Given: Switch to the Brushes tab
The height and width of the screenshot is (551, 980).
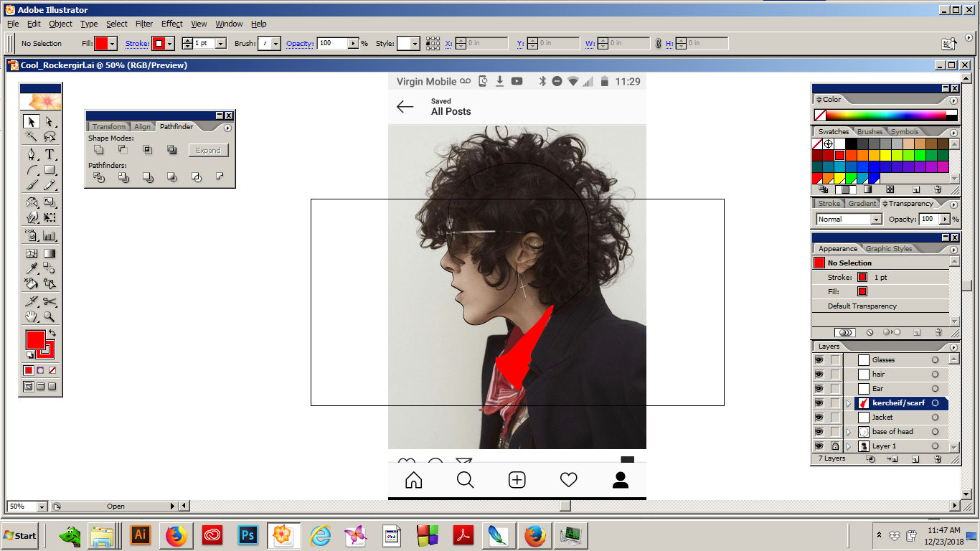Looking at the screenshot, I should pos(870,132).
